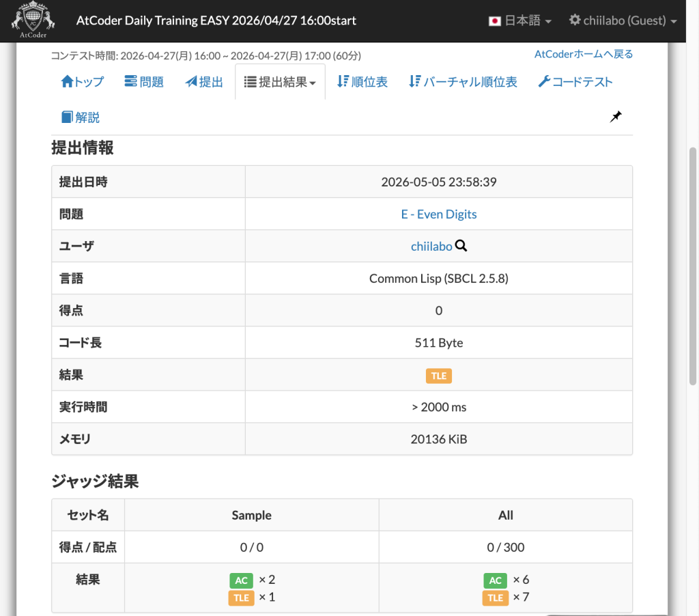
Task: Click the list icon on 提出結果 tab
Action: pyautogui.click(x=250, y=82)
